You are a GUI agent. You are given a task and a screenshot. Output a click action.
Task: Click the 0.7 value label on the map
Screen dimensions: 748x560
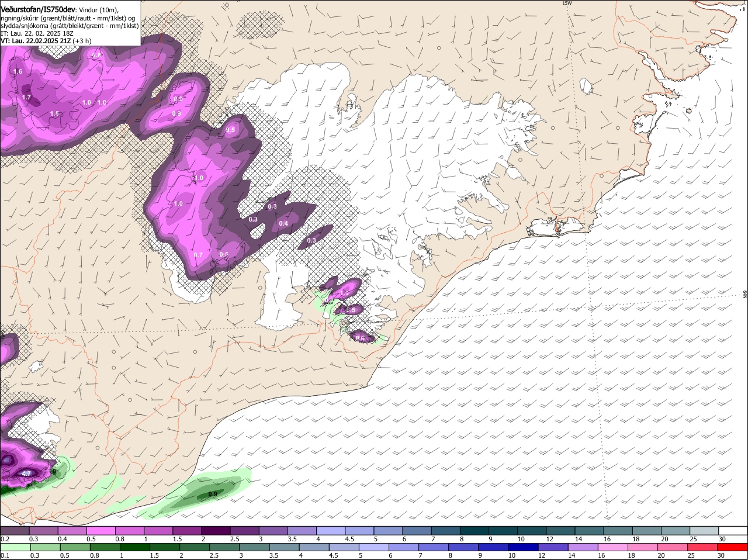[198, 255]
